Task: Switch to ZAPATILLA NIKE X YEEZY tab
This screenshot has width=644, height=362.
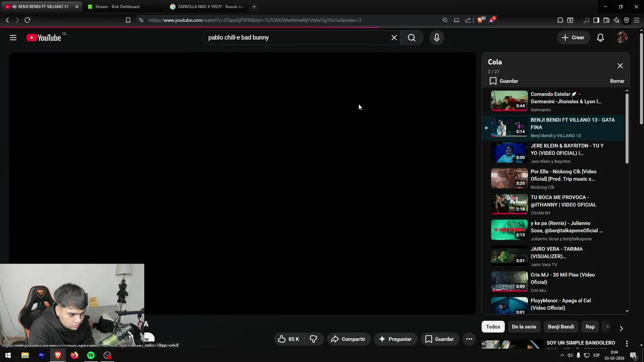Action: [206, 7]
